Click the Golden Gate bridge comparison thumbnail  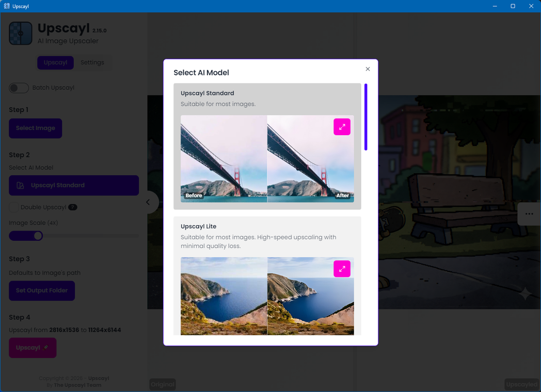pos(267,158)
